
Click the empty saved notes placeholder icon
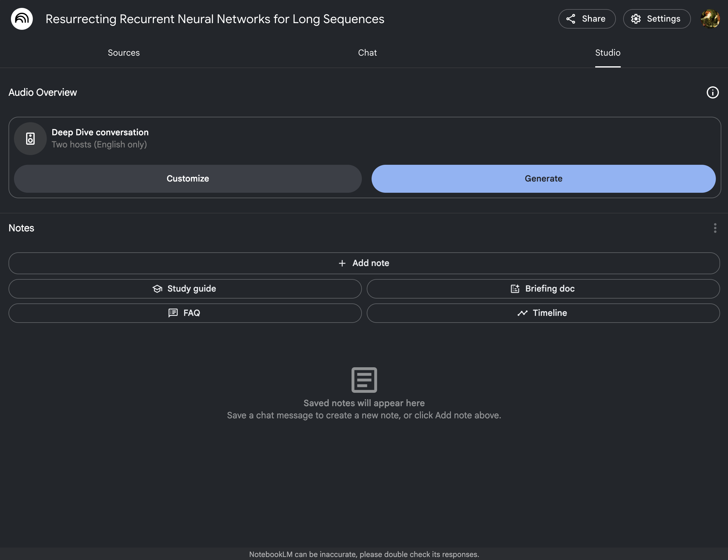click(x=364, y=380)
